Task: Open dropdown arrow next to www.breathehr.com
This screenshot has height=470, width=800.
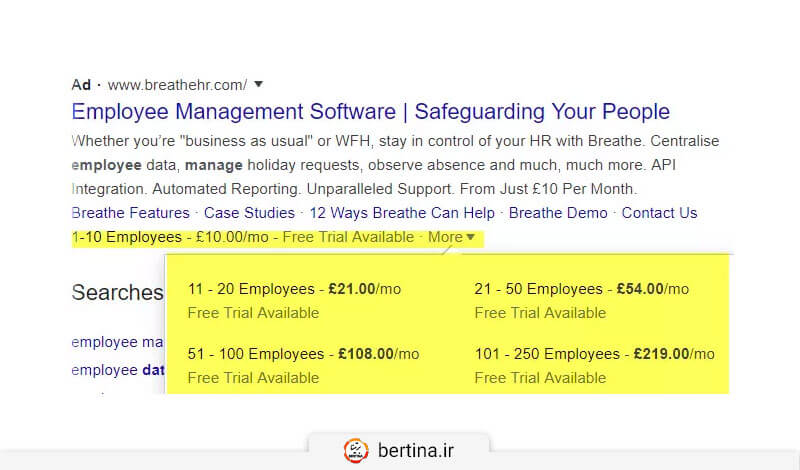Action: click(258, 85)
